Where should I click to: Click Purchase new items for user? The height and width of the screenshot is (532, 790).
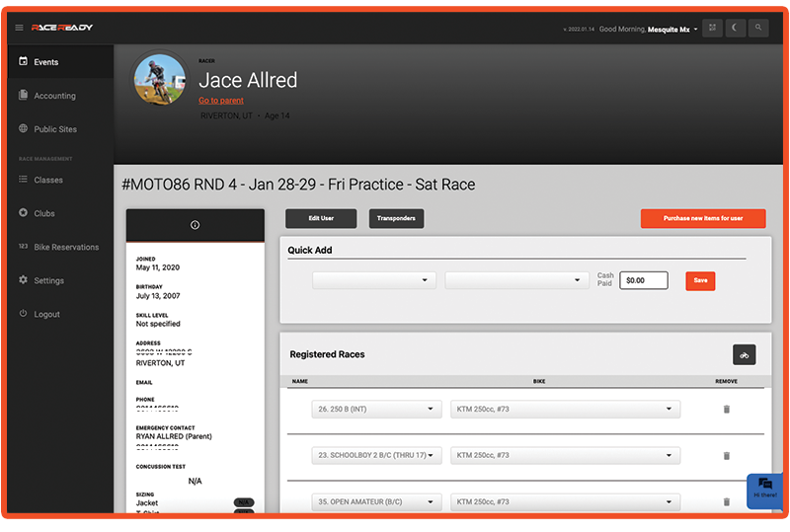click(x=703, y=219)
